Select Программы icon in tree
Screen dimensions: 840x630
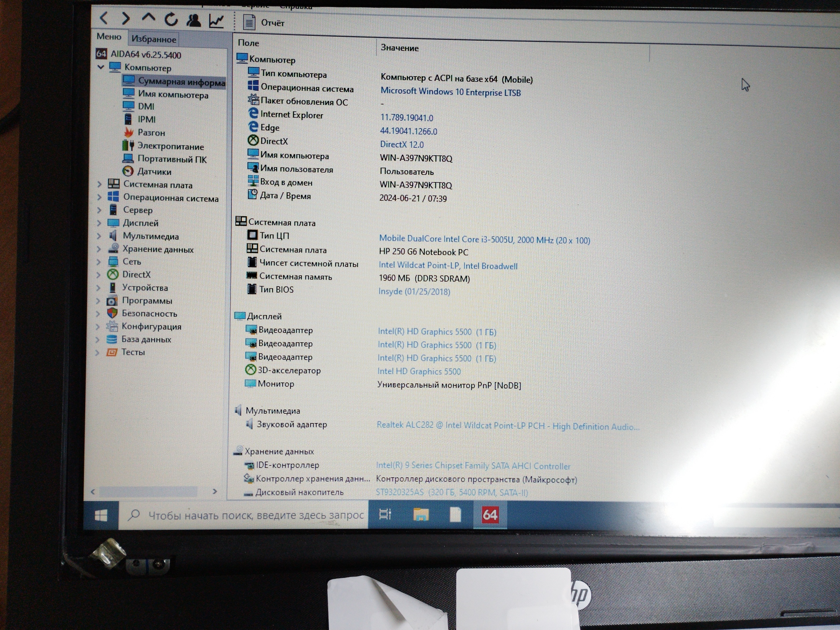[112, 301]
